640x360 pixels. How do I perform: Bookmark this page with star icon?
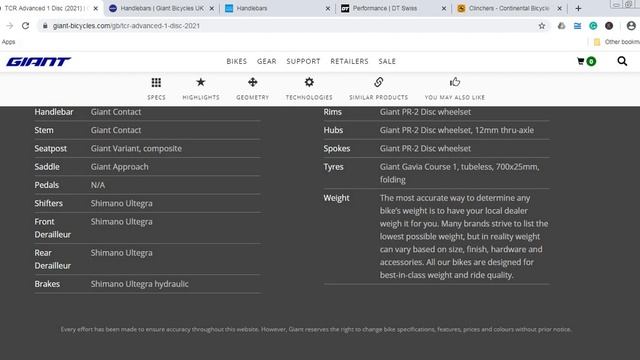[x=542, y=26]
